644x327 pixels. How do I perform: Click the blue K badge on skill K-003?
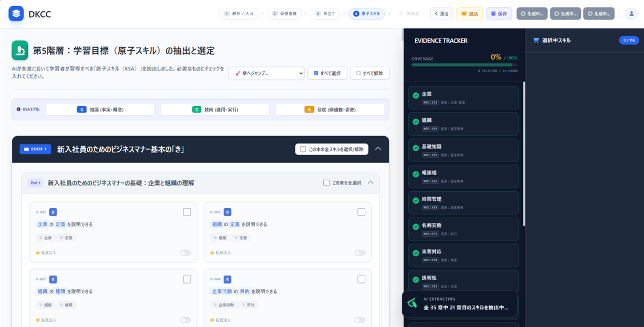tap(53, 279)
